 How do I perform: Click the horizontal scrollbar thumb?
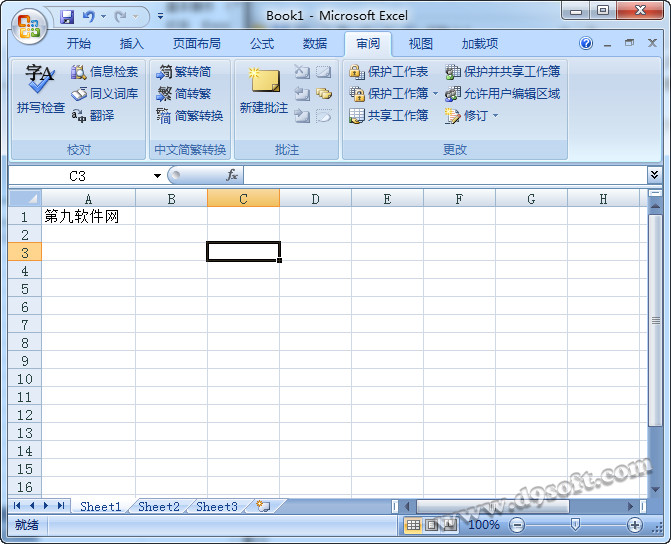(x=492, y=507)
